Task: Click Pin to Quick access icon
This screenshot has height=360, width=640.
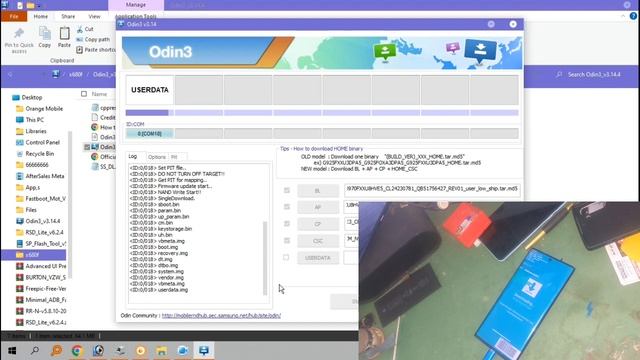Action: click(19, 33)
